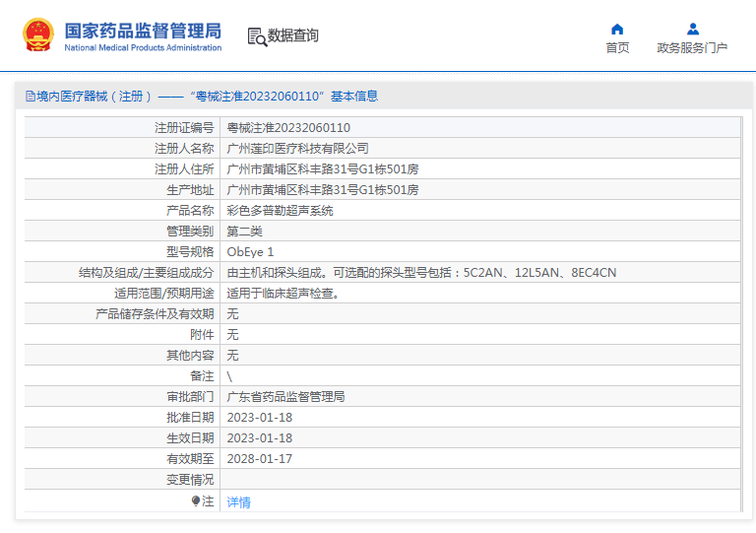Click the intended use value 适用于临床超声检查。
This screenshot has height=533, width=756.
point(283,294)
